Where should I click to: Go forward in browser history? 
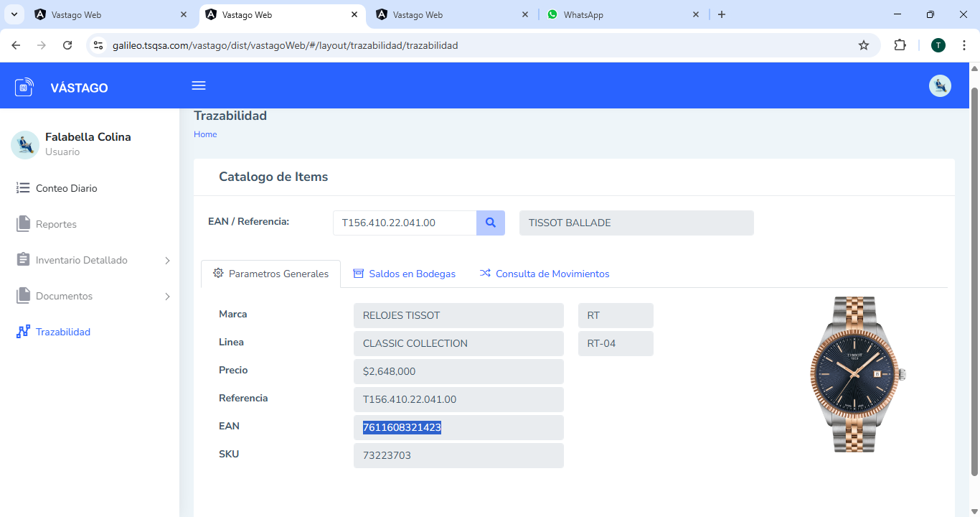click(x=42, y=45)
